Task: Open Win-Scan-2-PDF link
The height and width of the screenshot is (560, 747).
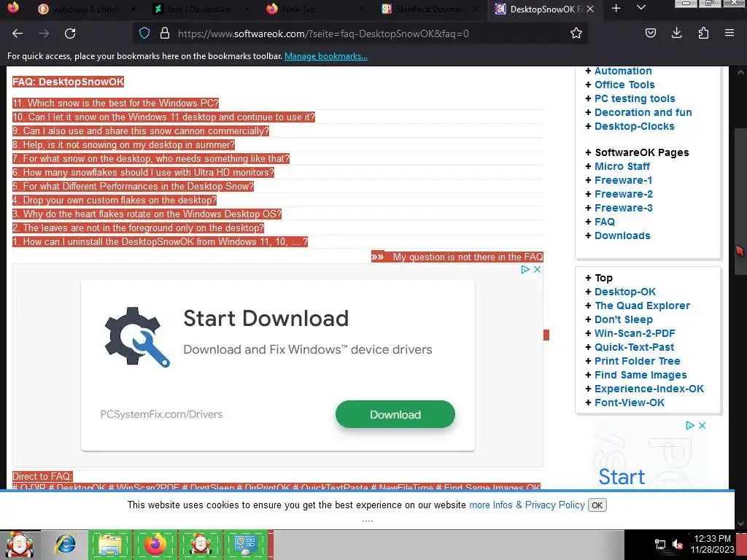Action: point(635,332)
